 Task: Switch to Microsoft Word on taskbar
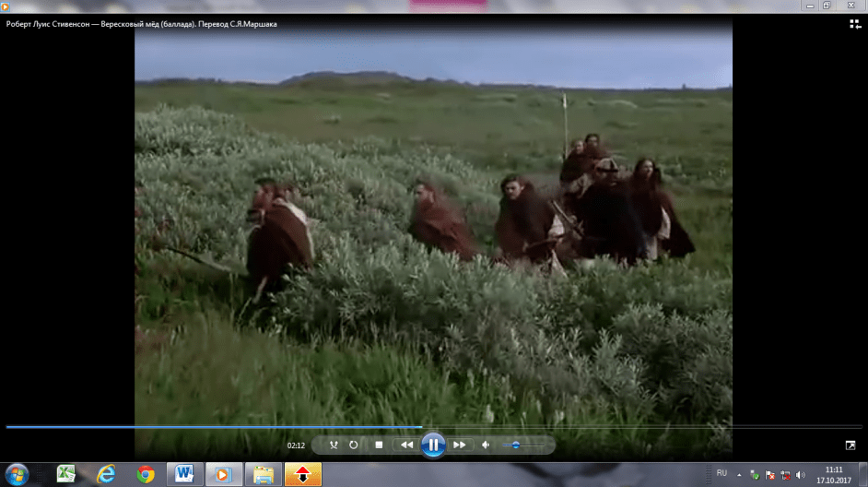tap(184, 474)
